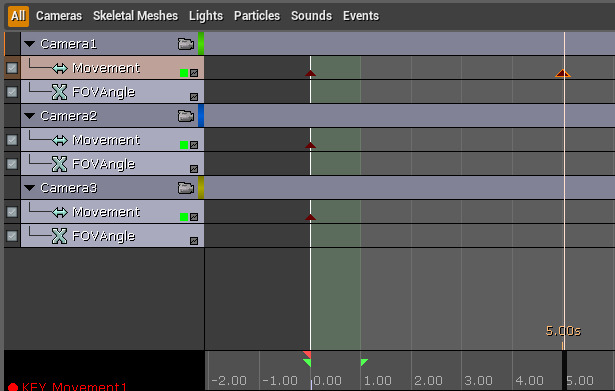Open the Events tab
The height and width of the screenshot is (391, 615).
[x=361, y=16]
